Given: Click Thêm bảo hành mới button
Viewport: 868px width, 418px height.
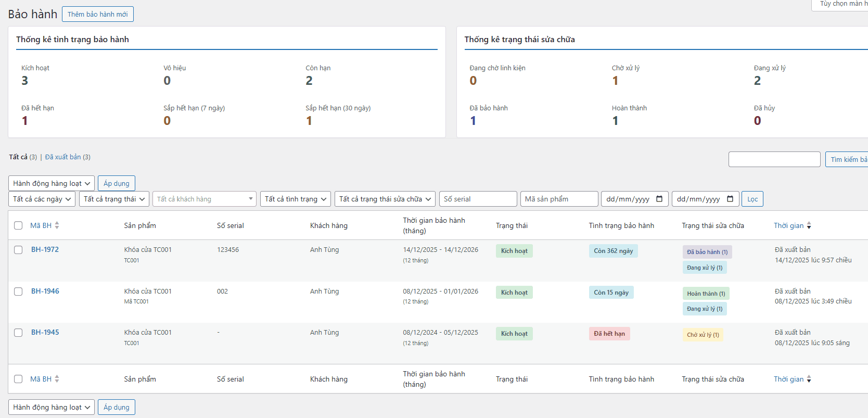Looking at the screenshot, I should (97, 14).
